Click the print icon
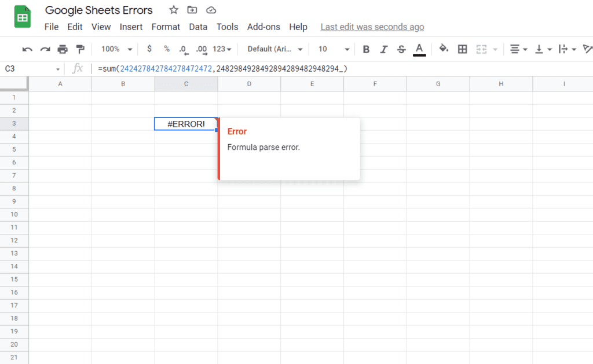Image resolution: width=593 pixels, height=364 pixels. click(63, 49)
